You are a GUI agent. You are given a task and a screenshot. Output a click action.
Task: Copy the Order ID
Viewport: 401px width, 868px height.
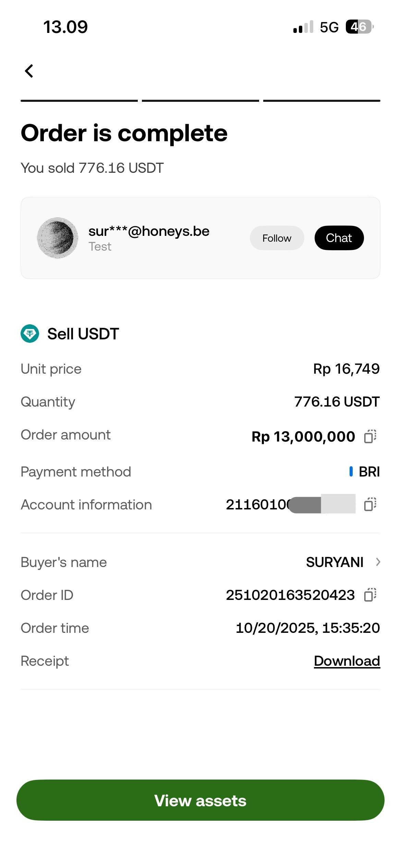coord(370,595)
